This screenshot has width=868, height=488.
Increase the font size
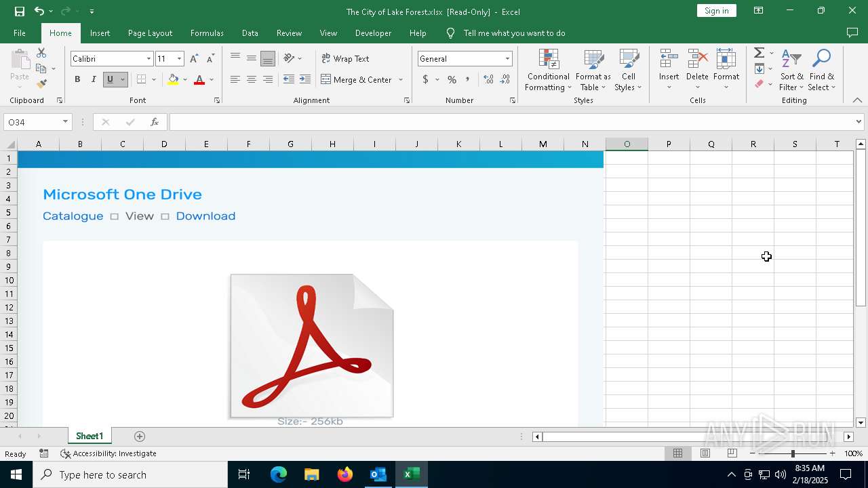195,59
